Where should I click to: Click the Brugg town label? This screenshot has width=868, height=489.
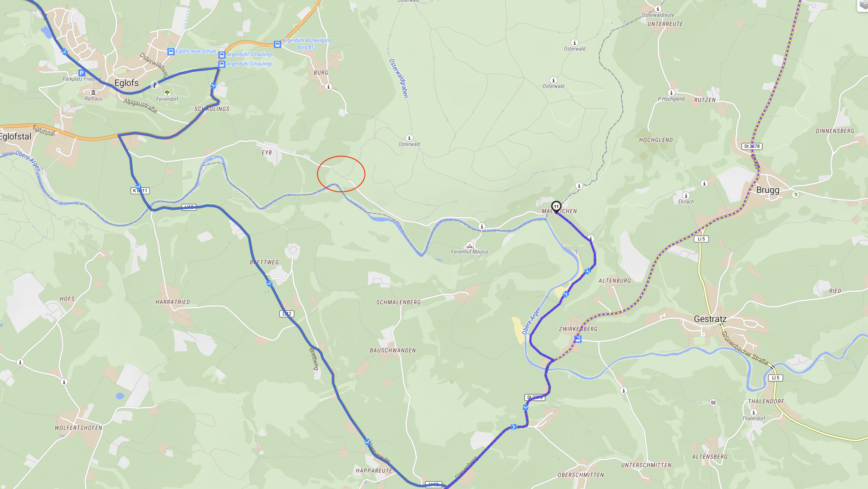coord(768,190)
